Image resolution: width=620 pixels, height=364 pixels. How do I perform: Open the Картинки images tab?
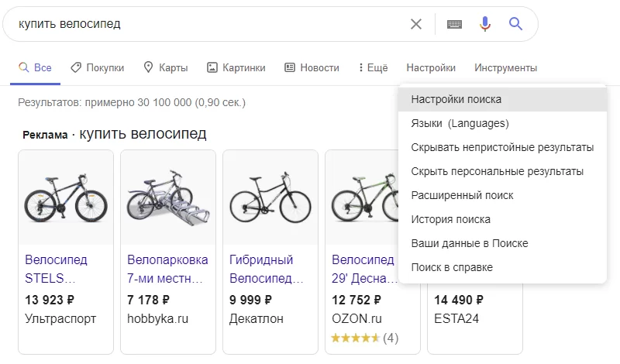236,68
